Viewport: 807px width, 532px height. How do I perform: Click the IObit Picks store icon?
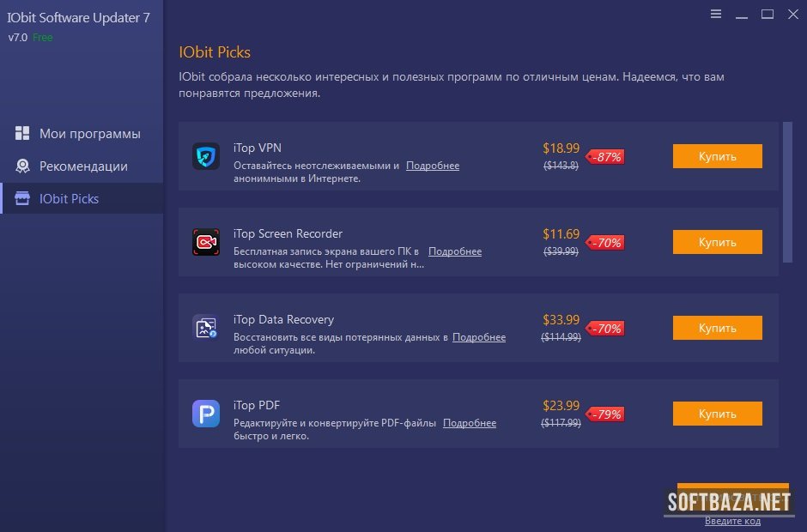[x=23, y=198]
